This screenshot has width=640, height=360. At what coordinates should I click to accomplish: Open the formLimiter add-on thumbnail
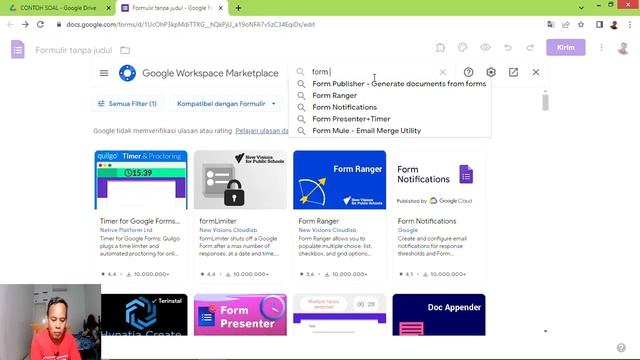click(x=240, y=180)
